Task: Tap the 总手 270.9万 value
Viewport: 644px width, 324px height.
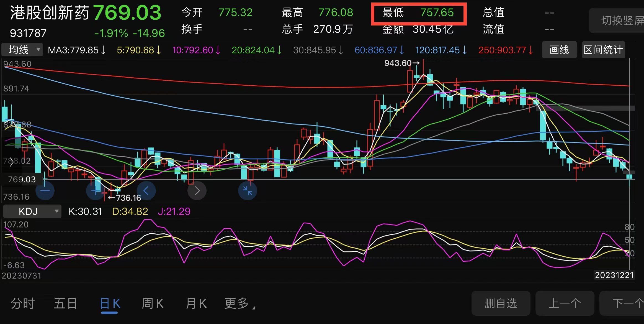Action: tap(333, 29)
